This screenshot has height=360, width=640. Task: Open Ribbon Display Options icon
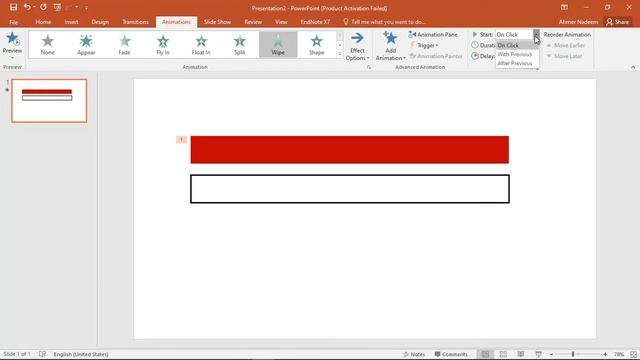tap(564, 7)
